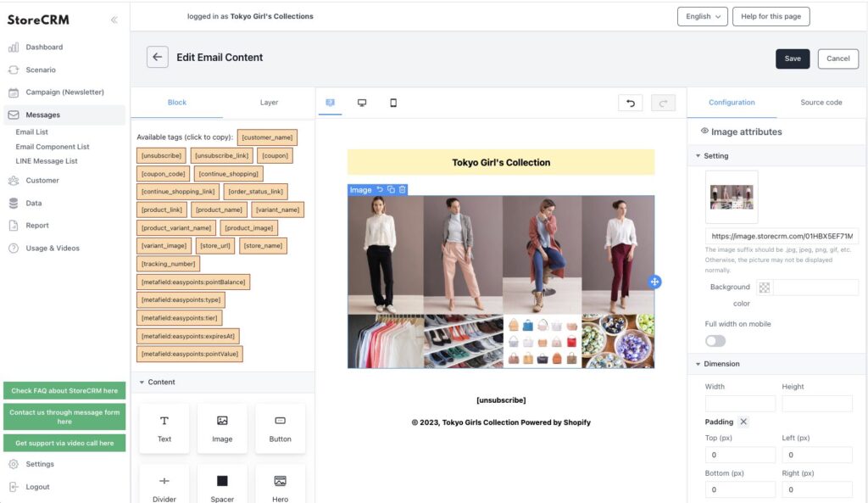Click Check FAQ about StoreCRM here
Image resolution: width=868 pixels, height=503 pixels.
click(64, 390)
